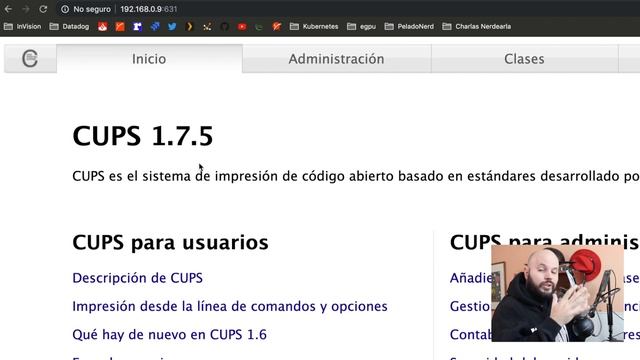Screen dimensions: 640x360
Task: Open the blue 'r' bookmark icon
Action: coord(138,27)
